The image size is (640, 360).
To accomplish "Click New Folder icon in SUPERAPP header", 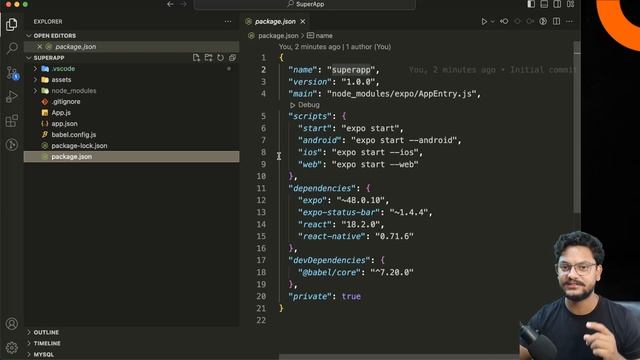I will point(209,58).
